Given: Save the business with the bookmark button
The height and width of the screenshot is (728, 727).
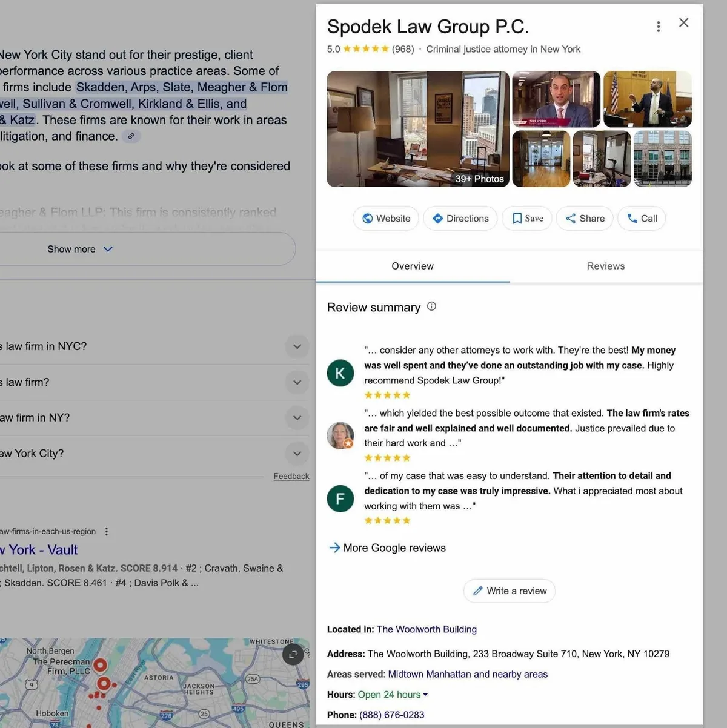Looking at the screenshot, I should [527, 219].
